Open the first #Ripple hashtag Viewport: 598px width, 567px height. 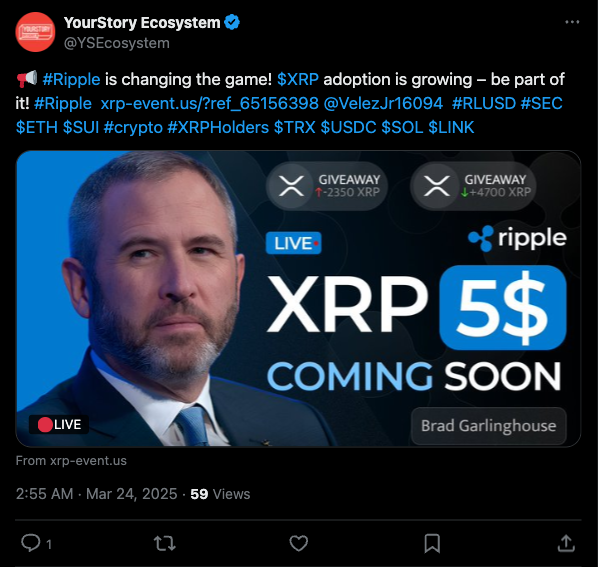click(x=71, y=79)
